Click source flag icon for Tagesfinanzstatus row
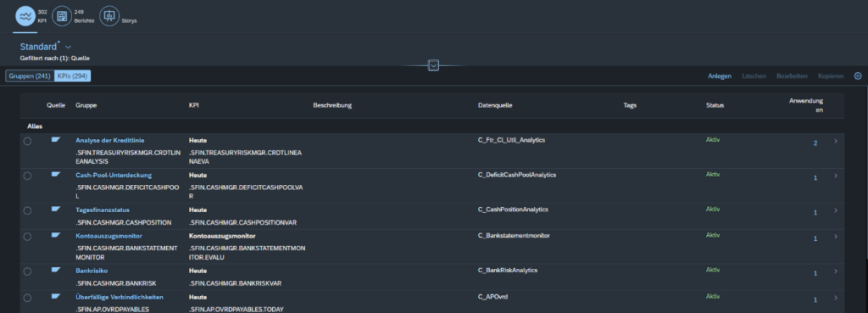This screenshot has height=313, width=868. click(55, 209)
